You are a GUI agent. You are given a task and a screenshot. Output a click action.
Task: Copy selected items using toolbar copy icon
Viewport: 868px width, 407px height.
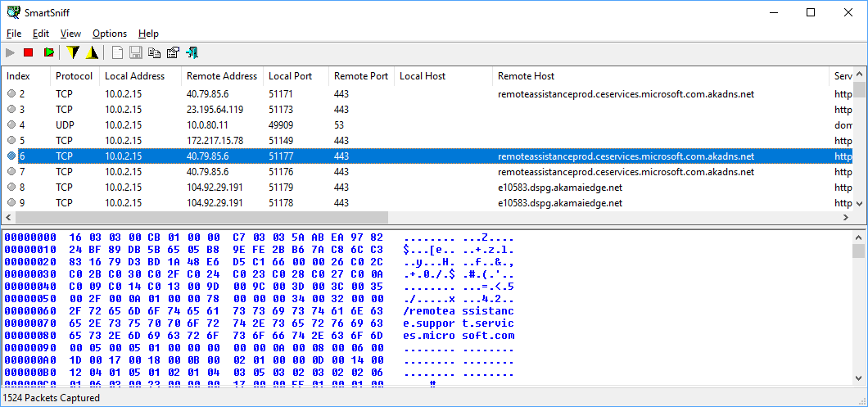(x=154, y=53)
